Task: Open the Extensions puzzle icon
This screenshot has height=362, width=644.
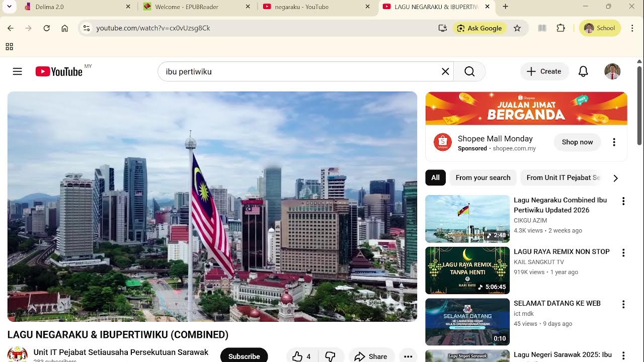Action: (x=560, y=28)
